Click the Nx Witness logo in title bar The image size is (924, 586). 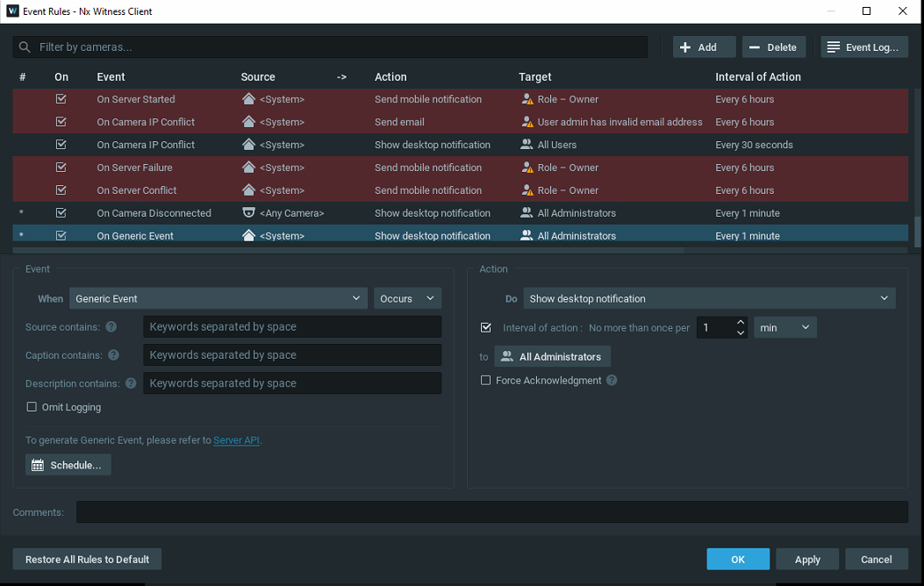11,11
